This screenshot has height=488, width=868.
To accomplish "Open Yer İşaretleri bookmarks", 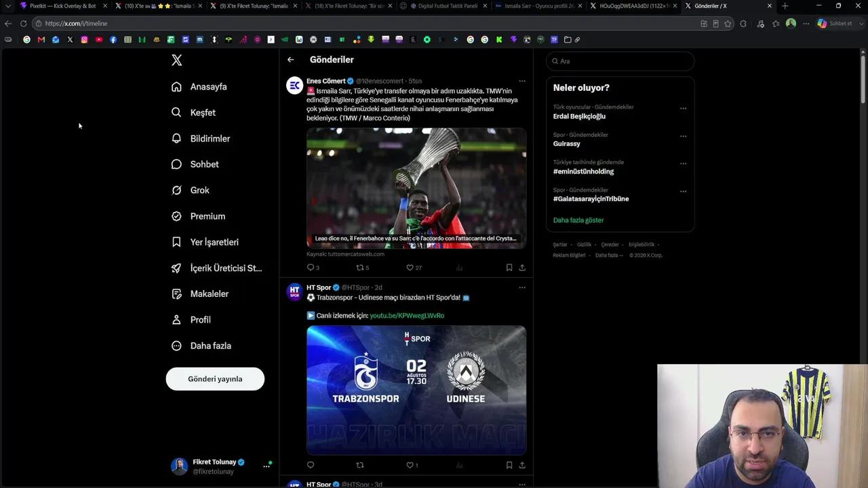I will pos(205,242).
